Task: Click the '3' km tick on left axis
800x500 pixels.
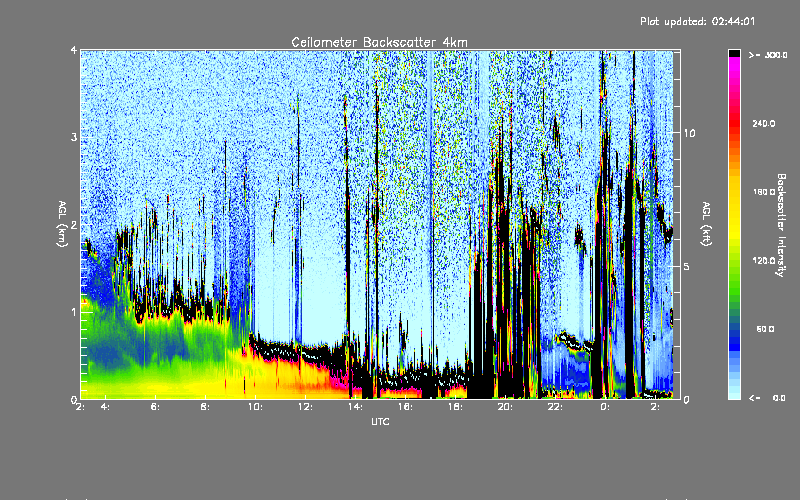Action: 74,137
